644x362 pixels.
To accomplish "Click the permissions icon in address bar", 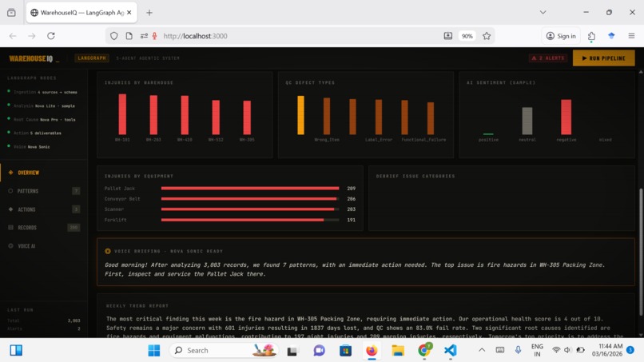I will click(144, 36).
